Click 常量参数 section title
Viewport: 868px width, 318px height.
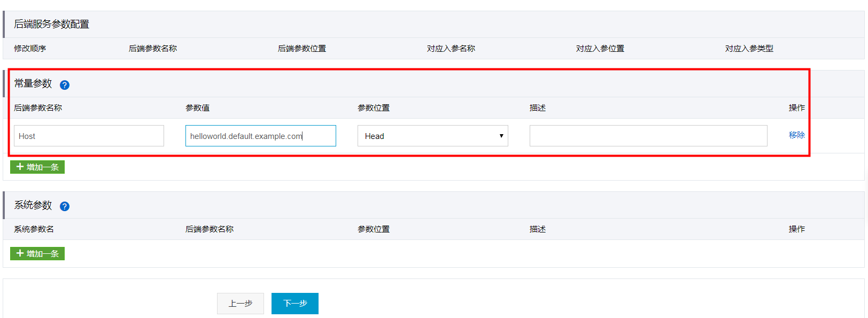pos(33,83)
